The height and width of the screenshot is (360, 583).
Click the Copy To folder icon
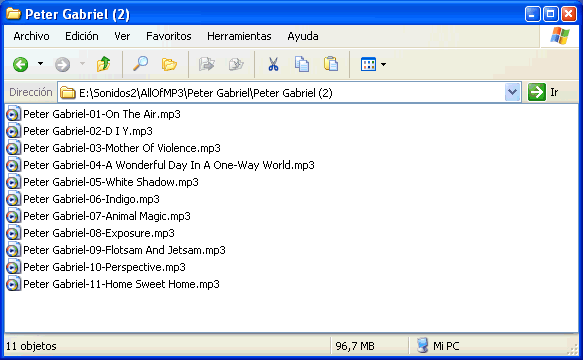[236, 64]
